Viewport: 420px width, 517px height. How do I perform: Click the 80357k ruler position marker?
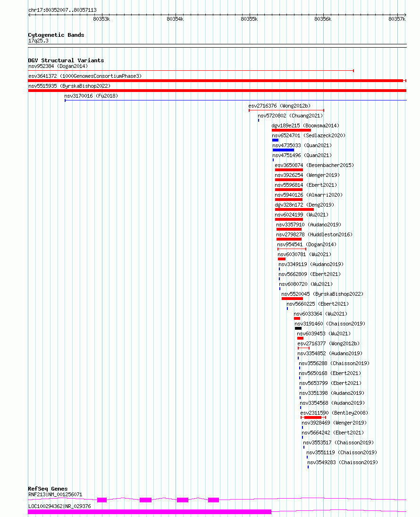397,19
